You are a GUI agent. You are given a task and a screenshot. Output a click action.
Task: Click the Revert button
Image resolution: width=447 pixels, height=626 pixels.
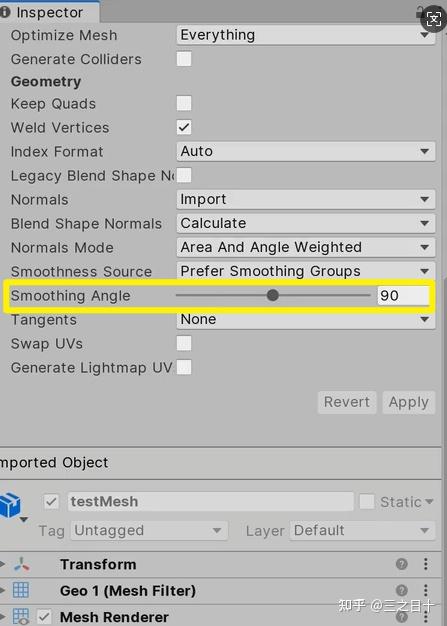tap(347, 402)
